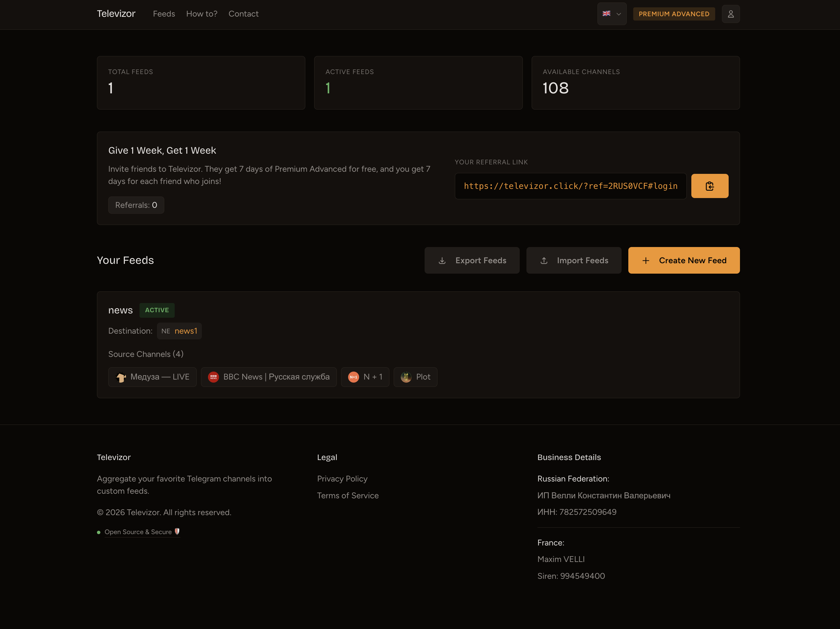The image size is (840, 629).
Task: Create a new feed
Action: pyautogui.click(x=684, y=260)
